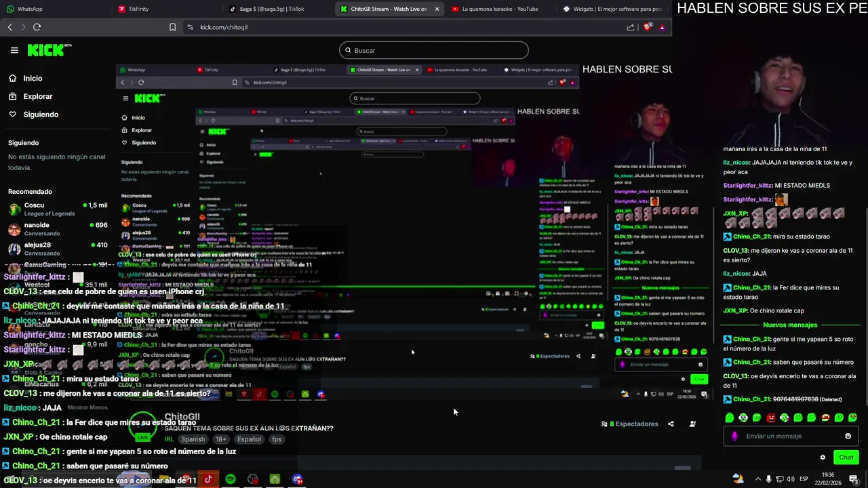
Task: Click Mostrar Menos in recommended list
Action: 87,407
